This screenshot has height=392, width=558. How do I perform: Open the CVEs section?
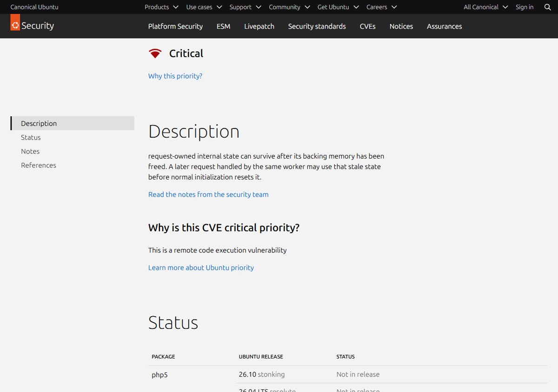pyautogui.click(x=367, y=27)
